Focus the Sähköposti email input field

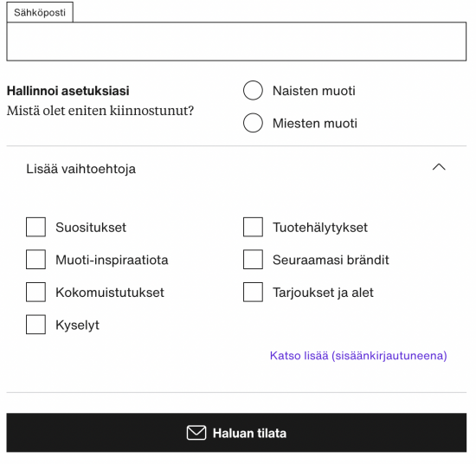click(236, 42)
